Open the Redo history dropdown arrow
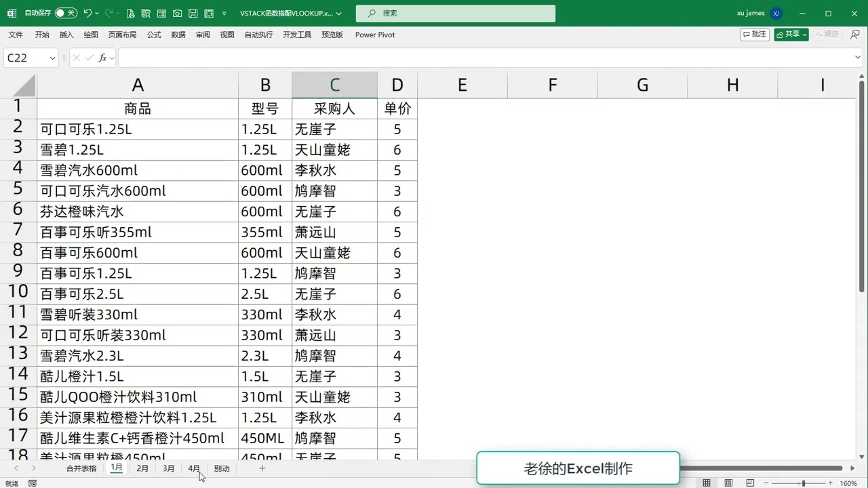868x488 pixels. [118, 13]
